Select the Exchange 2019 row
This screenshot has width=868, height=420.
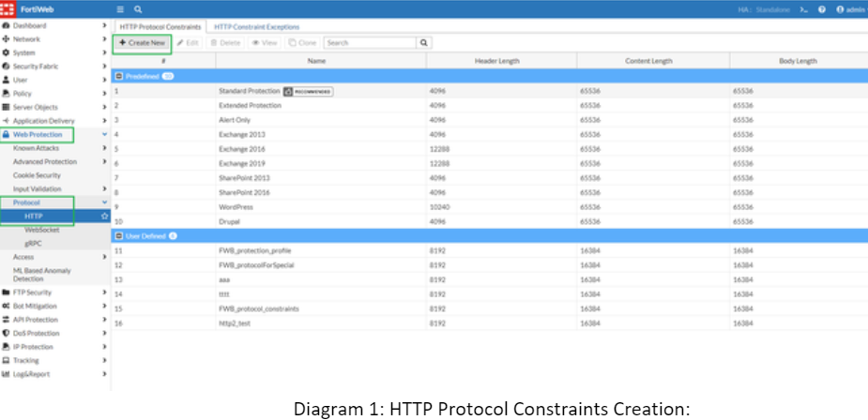pos(489,163)
